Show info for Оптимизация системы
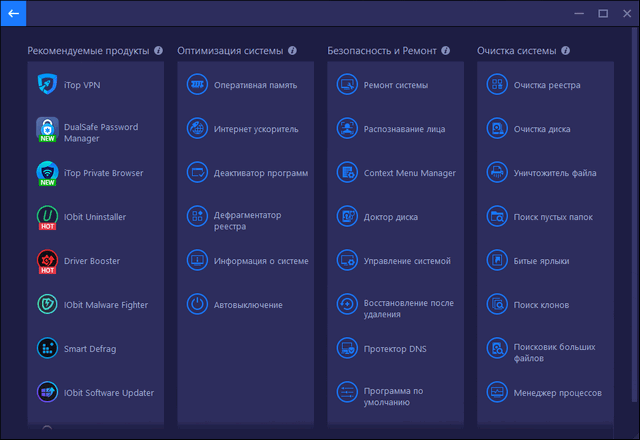This screenshot has width=640, height=440. pos(292,51)
